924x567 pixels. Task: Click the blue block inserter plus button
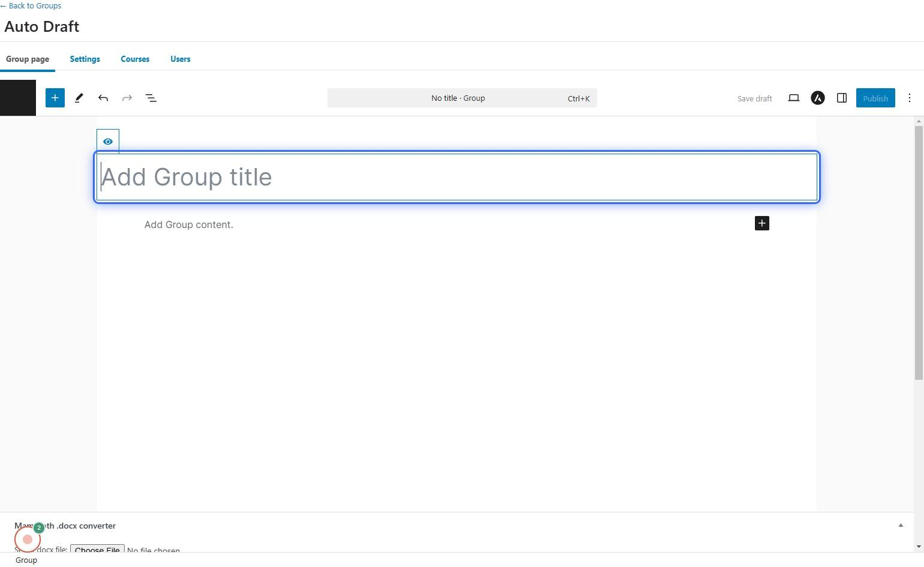(55, 98)
